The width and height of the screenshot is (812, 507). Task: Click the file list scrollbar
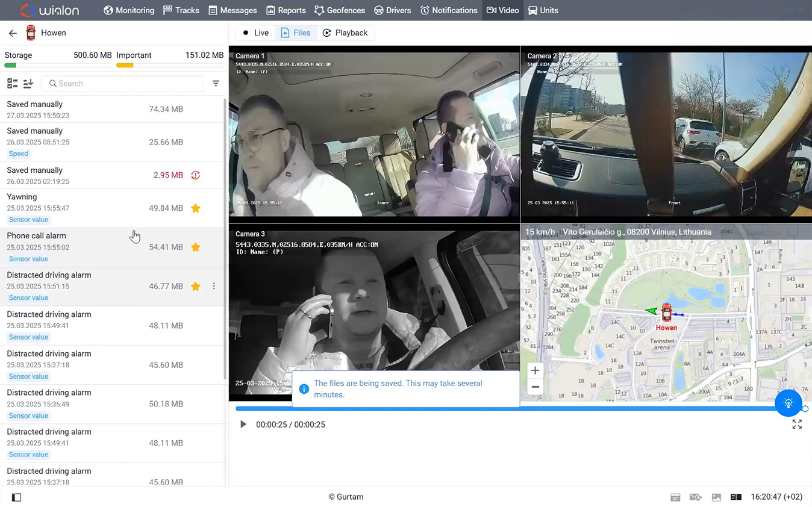coord(226,238)
